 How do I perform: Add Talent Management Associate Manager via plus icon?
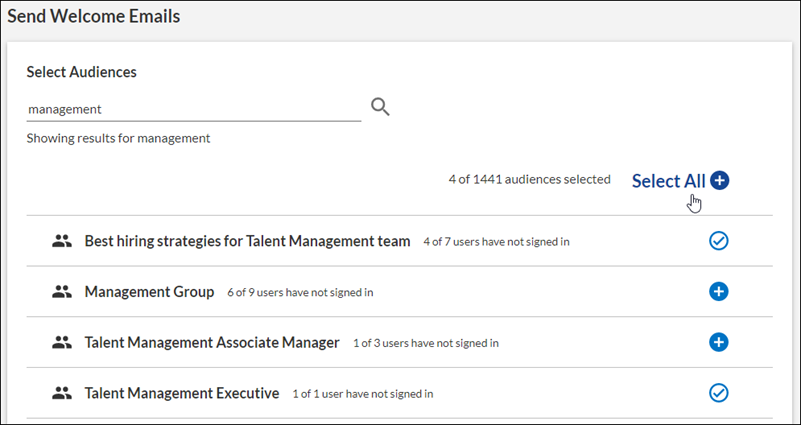(x=718, y=343)
